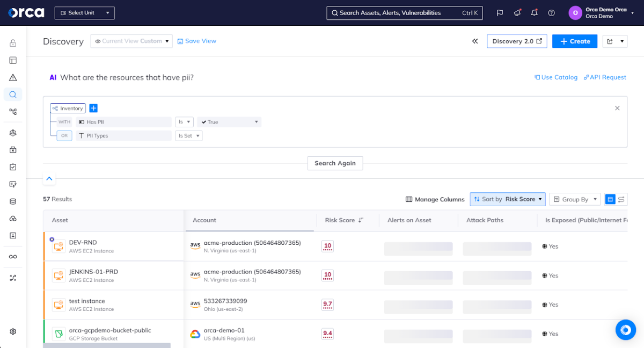Click the blue Create button

click(x=575, y=41)
